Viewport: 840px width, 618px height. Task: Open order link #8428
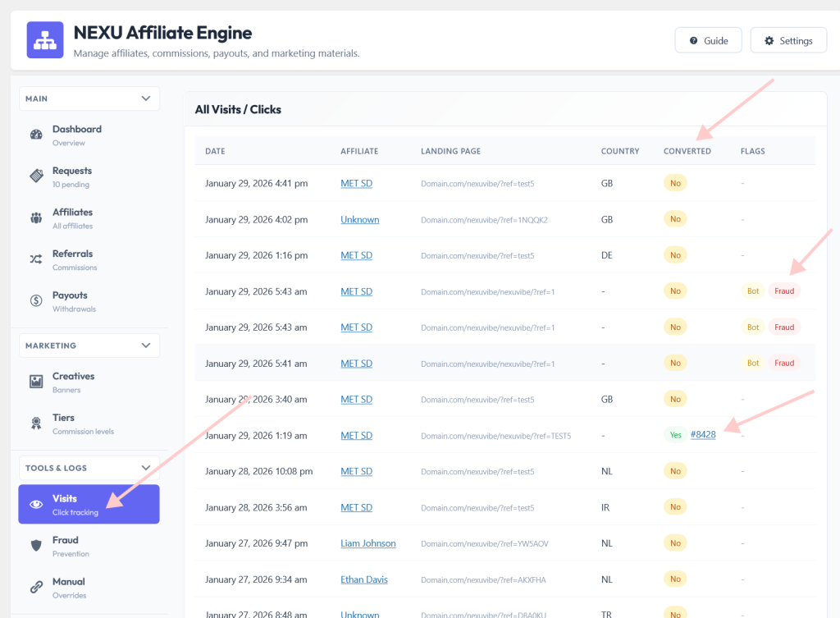coord(703,435)
